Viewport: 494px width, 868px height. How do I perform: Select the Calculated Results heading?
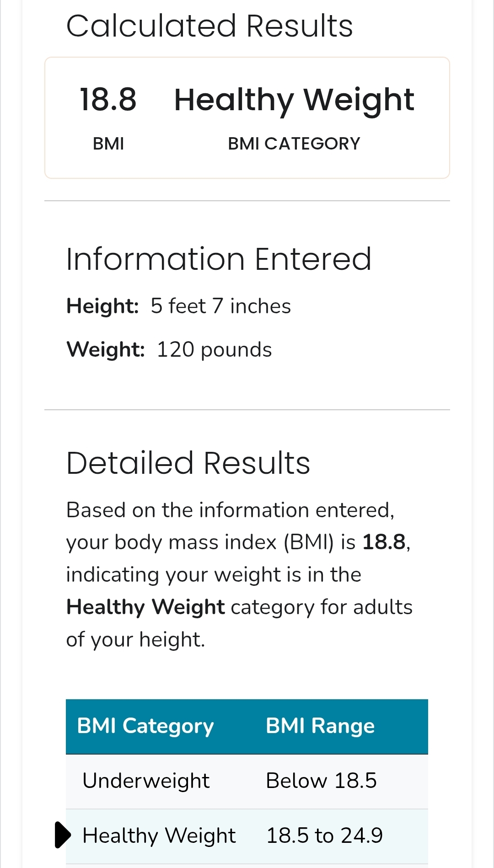pos(209,26)
